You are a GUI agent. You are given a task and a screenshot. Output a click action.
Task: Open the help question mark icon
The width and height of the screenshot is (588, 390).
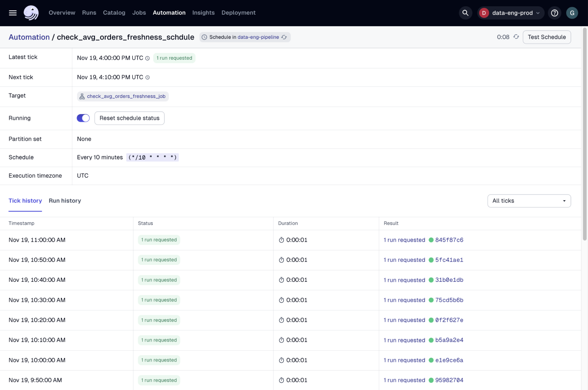[x=554, y=12]
